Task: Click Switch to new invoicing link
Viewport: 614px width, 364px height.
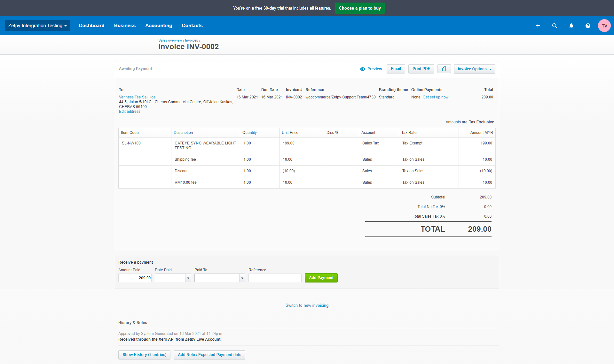Action: tap(307, 306)
